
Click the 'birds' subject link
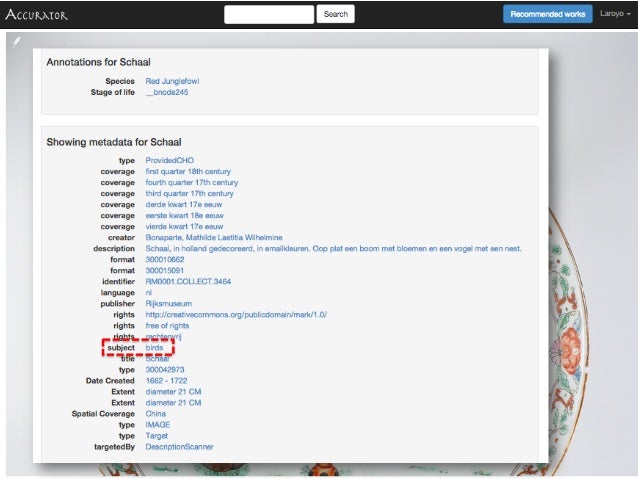(154, 348)
